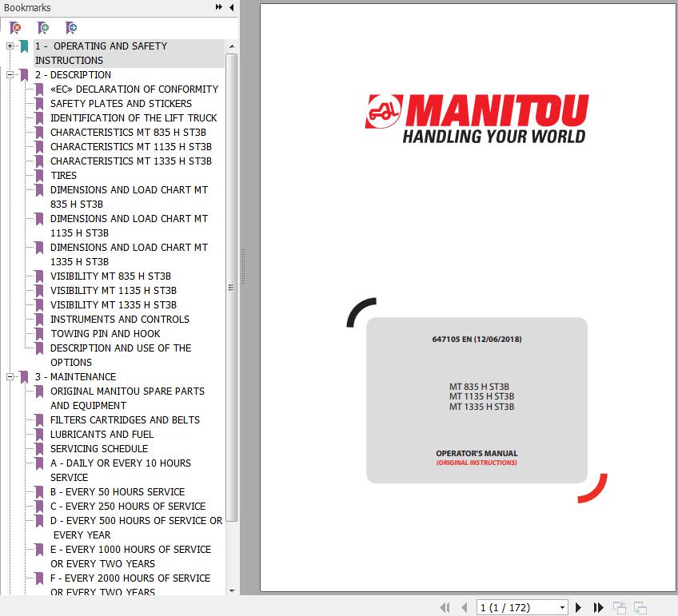Open E - EVERY 1000 HOURS OF SERVICE bookmark
678x616 pixels.
(x=131, y=556)
